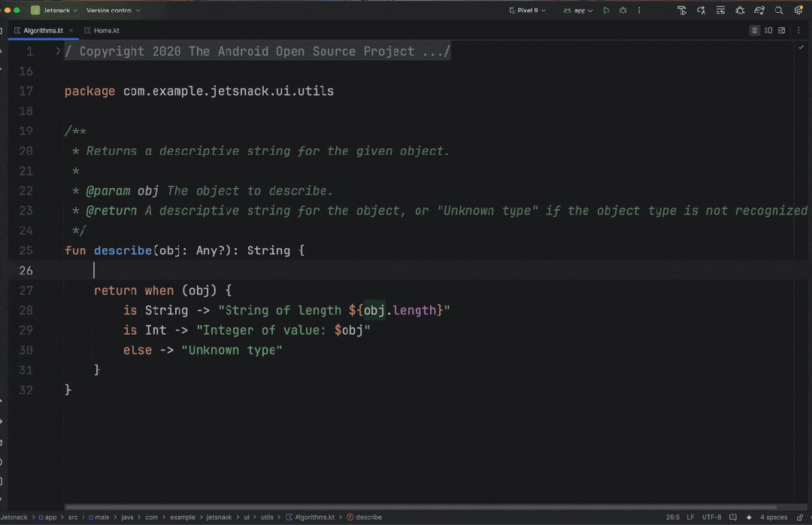Switch editor to Split view mode
Image resolution: width=812 pixels, height=525 pixels.
click(x=768, y=31)
